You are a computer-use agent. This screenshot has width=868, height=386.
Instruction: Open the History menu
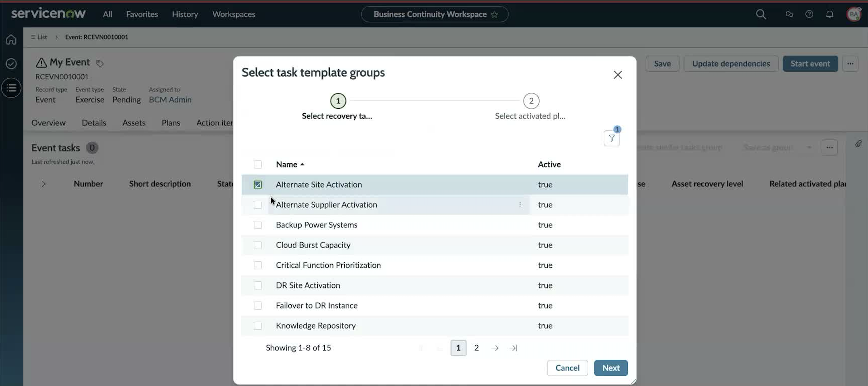[185, 14]
